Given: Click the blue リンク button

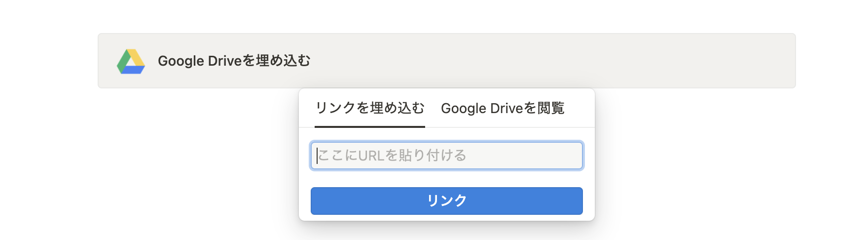Looking at the screenshot, I should [x=447, y=200].
